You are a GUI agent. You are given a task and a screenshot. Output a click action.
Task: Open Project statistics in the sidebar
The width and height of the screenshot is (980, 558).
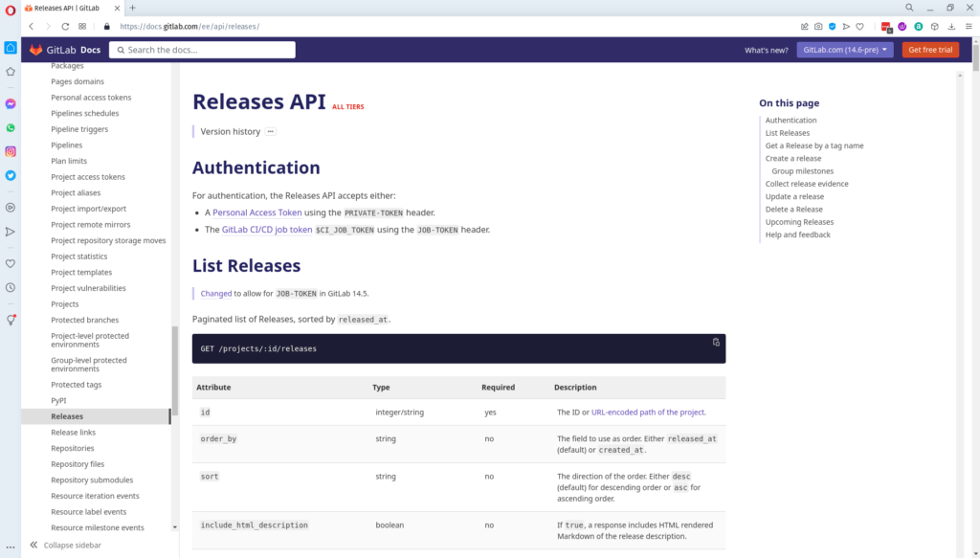click(x=78, y=257)
